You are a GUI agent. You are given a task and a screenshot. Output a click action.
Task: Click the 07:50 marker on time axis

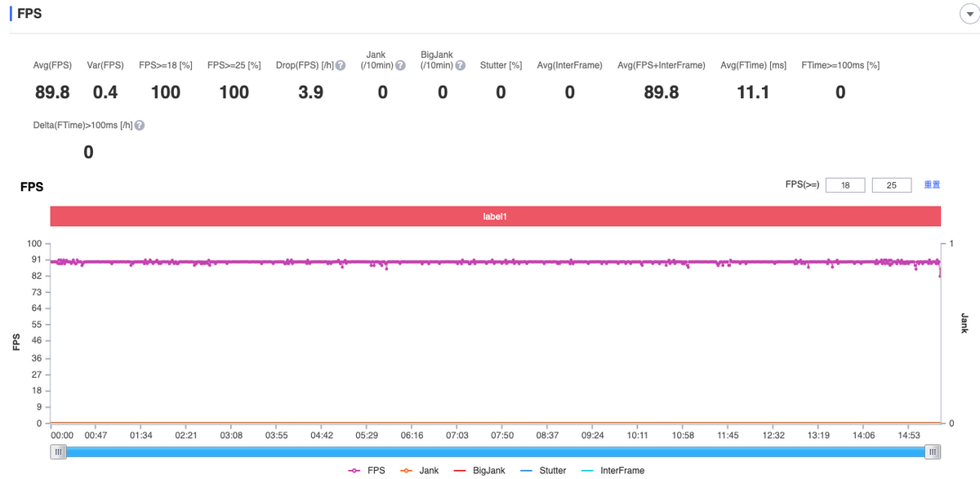tap(502, 436)
